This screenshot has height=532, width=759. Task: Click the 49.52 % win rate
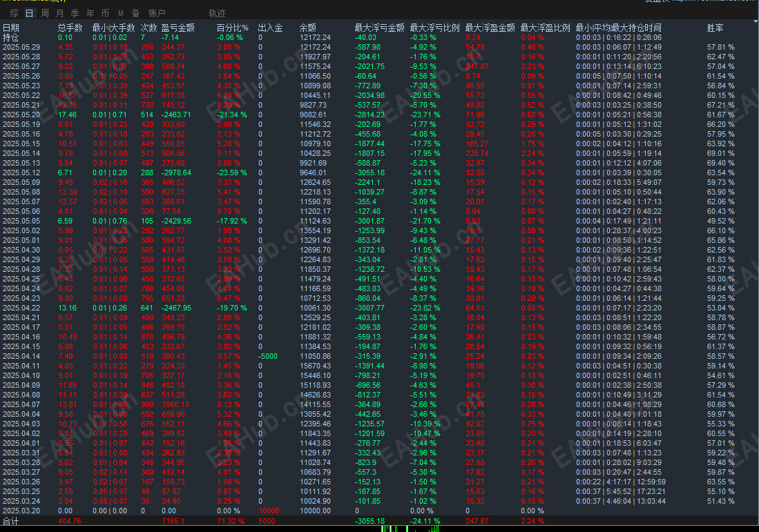(721, 221)
